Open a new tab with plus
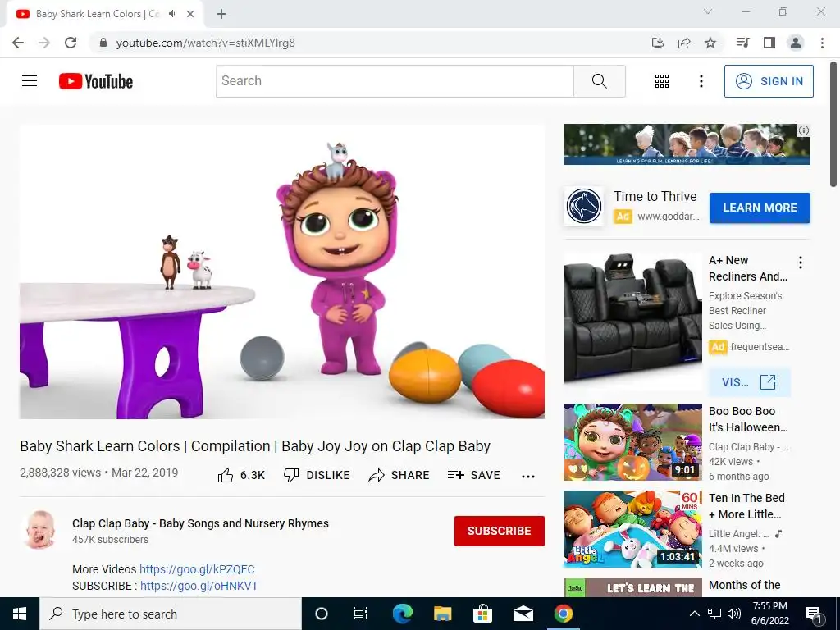Viewport: 840px width, 630px height. pos(221,14)
